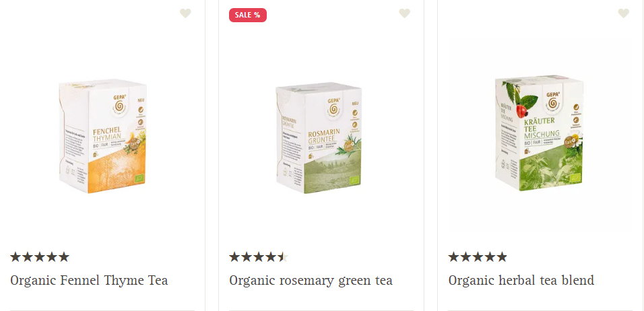Open the Organic rosemary green tea link
644x311 pixels.
tap(311, 281)
